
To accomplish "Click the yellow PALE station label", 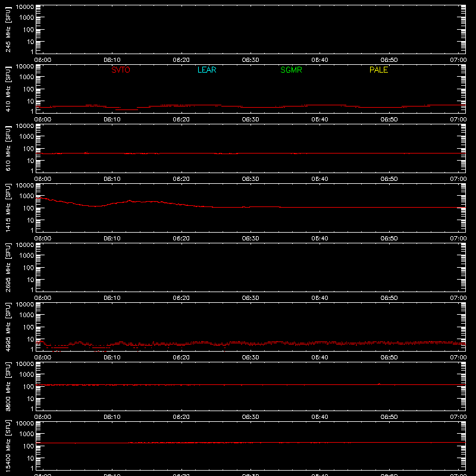I will point(378,70).
